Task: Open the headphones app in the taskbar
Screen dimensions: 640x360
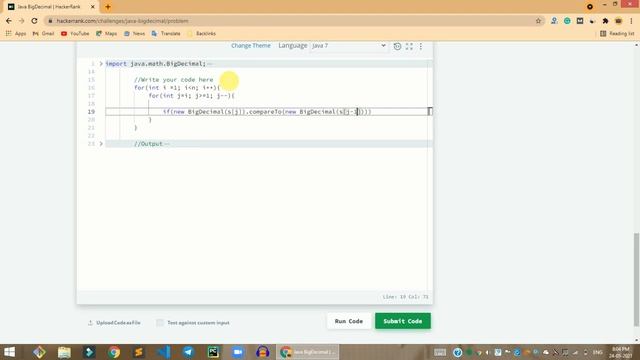Action: tap(262, 352)
